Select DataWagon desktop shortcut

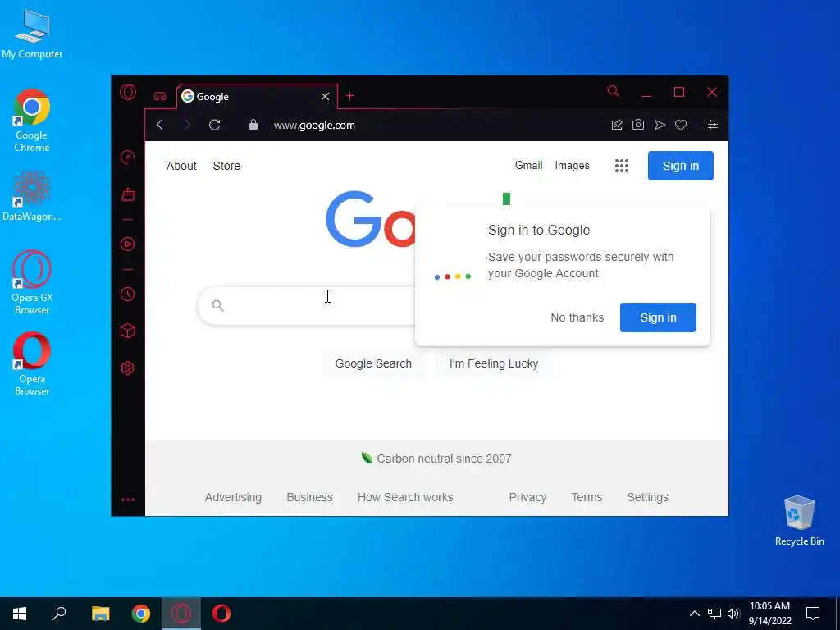tap(32, 196)
